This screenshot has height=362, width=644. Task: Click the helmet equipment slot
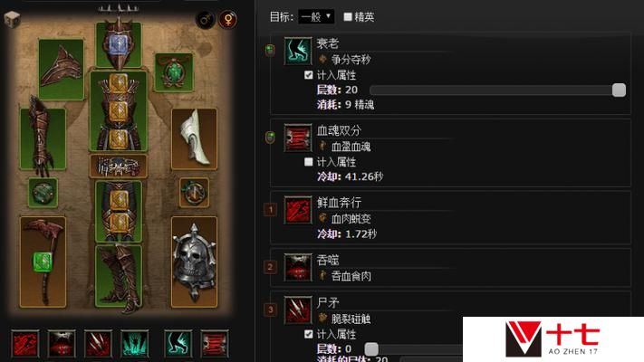click(x=119, y=44)
